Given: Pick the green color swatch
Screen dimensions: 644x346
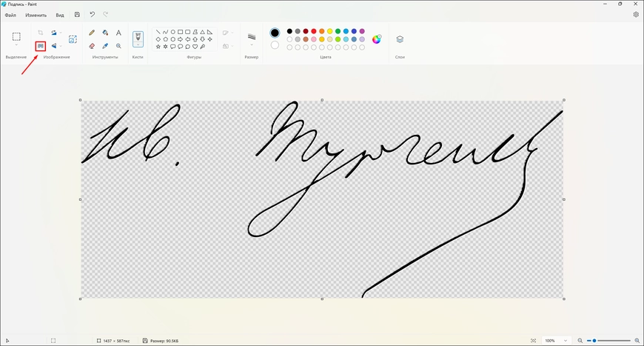Looking at the screenshot, I should pyautogui.click(x=338, y=31).
